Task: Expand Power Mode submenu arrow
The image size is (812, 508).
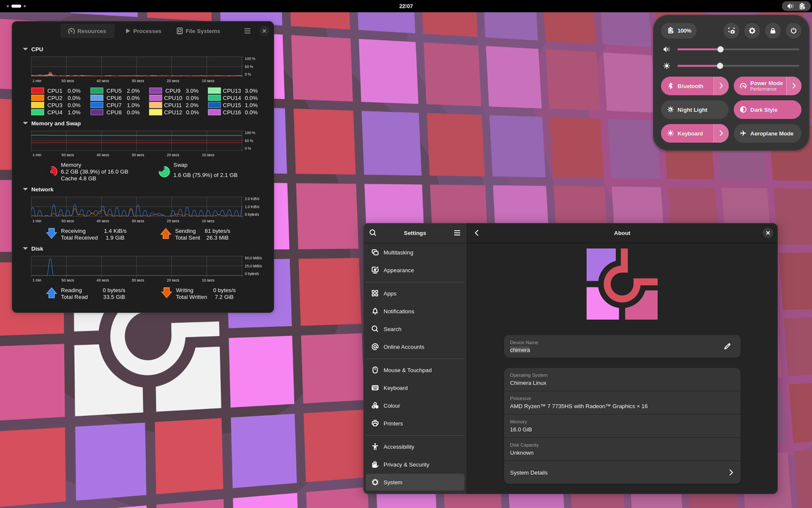Action: pyautogui.click(x=794, y=86)
